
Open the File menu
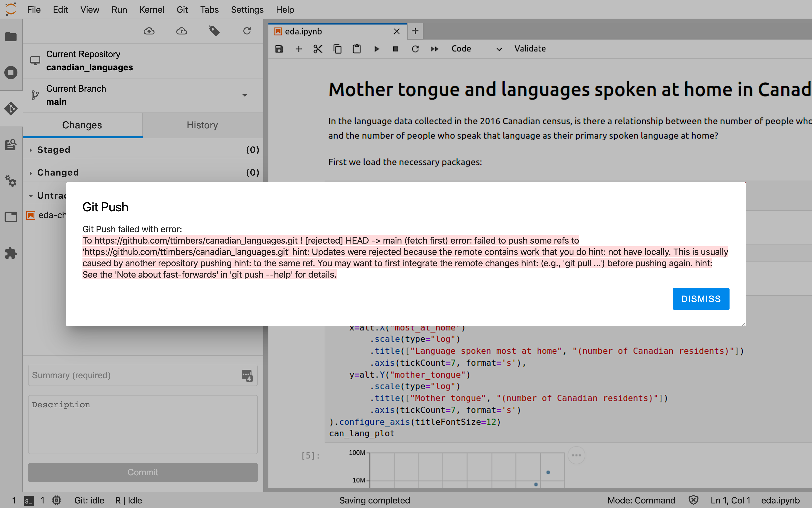click(x=34, y=9)
